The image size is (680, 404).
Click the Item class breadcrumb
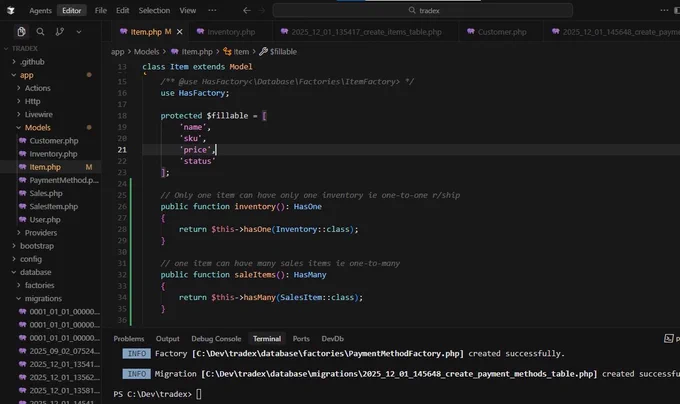[x=236, y=52]
